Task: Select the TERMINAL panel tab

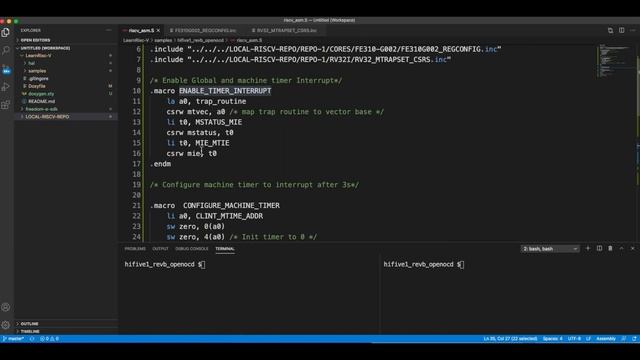Action: point(225,249)
